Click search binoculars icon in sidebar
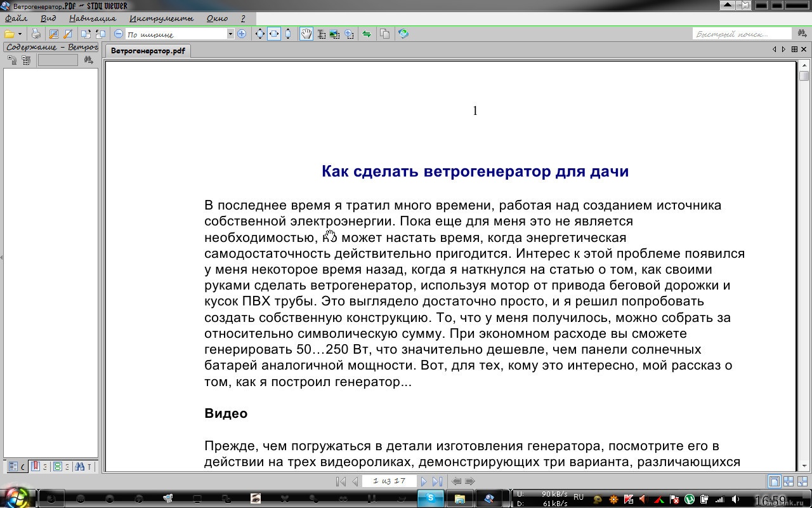812x508 pixels. 88,60
